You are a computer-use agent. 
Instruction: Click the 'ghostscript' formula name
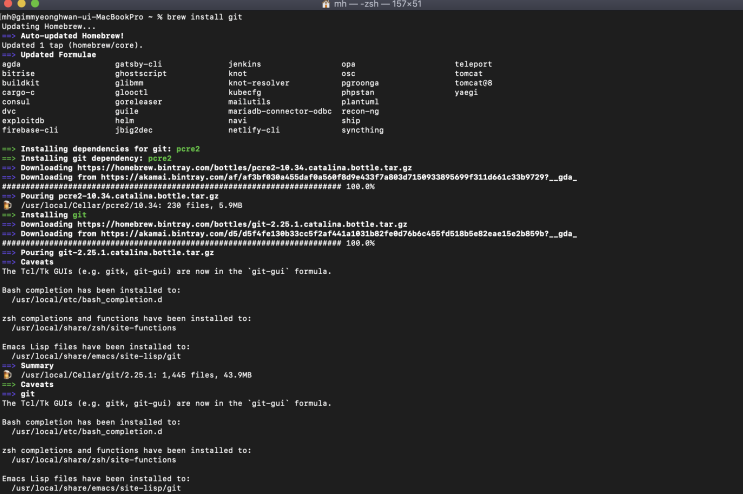click(x=141, y=73)
